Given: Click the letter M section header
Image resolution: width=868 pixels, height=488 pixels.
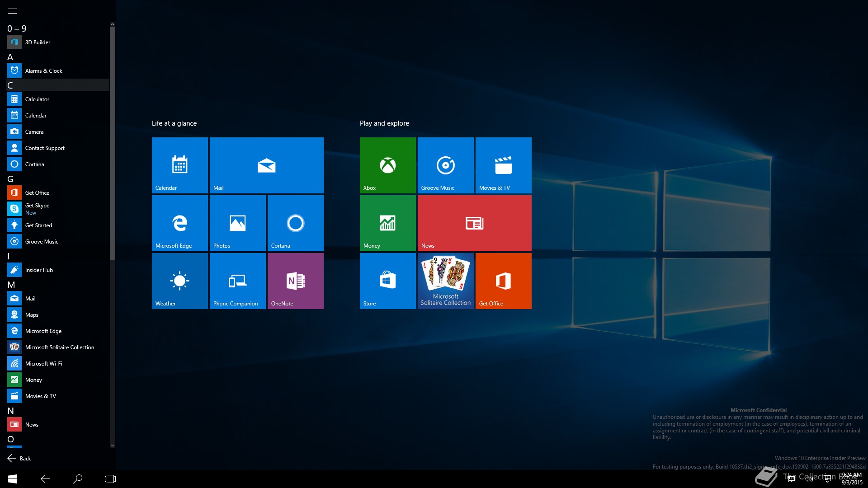Looking at the screenshot, I should point(58,285).
